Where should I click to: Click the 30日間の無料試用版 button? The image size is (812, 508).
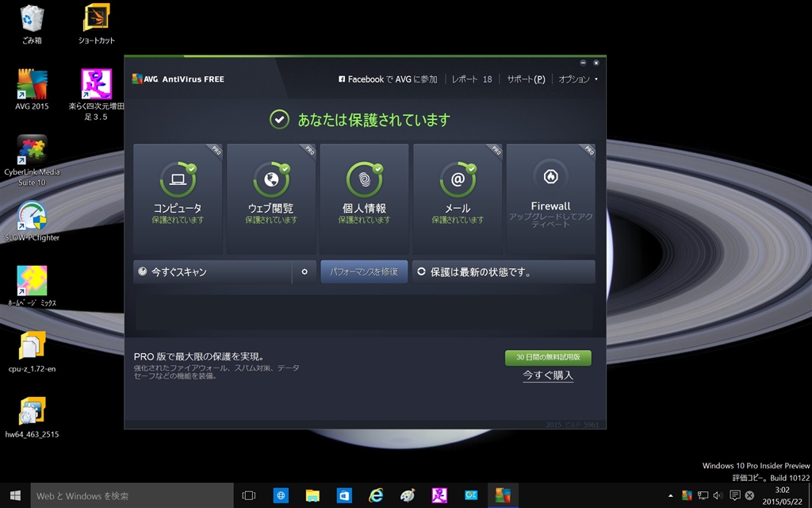(548, 357)
